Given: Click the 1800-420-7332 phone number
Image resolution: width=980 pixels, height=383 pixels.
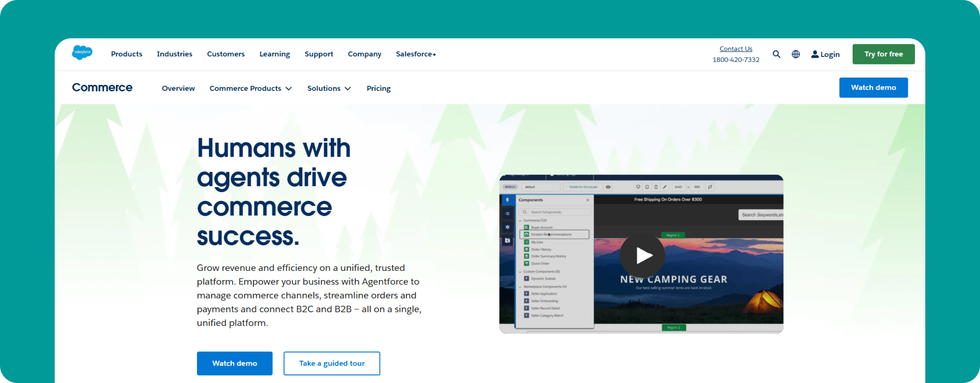Looking at the screenshot, I should pyautogui.click(x=736, y=60).
